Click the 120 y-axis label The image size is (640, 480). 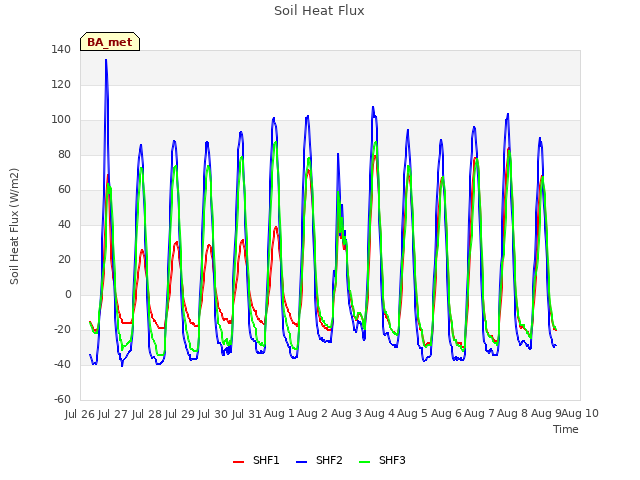point(61,85)
